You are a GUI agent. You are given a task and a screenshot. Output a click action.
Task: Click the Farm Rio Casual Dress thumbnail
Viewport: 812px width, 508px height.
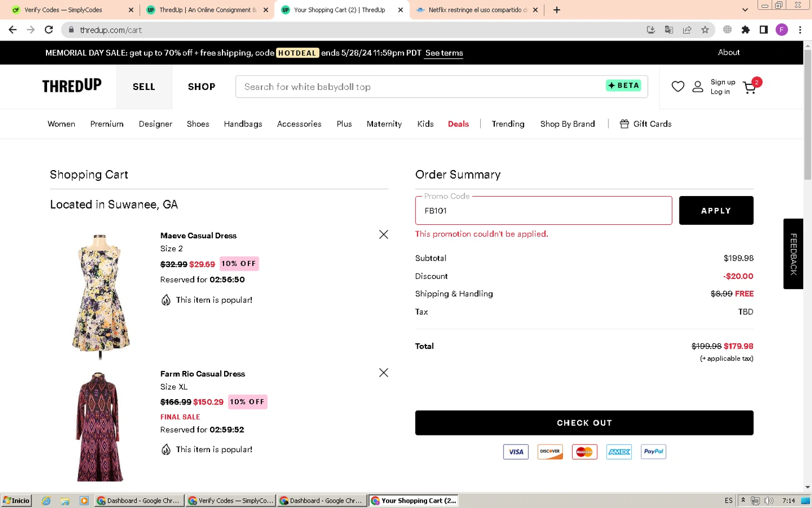click(99, 427)
